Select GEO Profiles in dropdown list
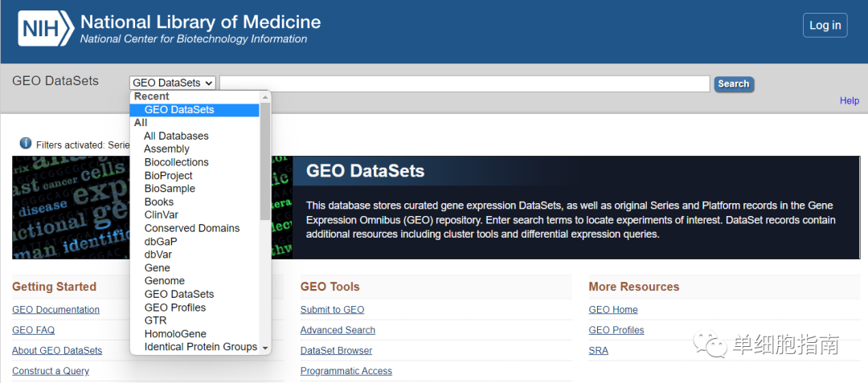 (175, 308)
